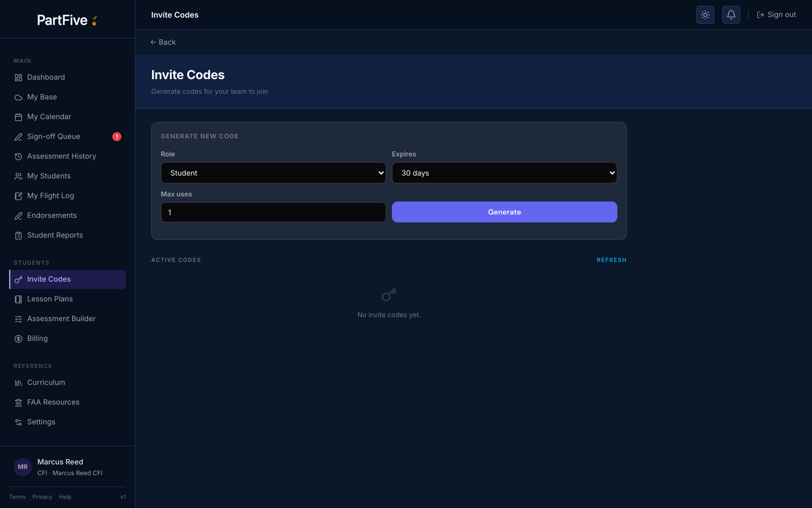The image size is (812, 508).
Task: Click the Lesson Plans icon
Action: [18, 299]
